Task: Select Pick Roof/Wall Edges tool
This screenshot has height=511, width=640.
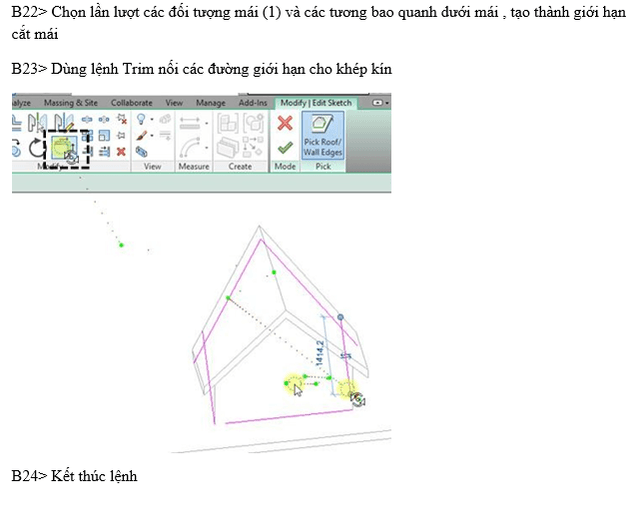Action: (323, 136)
